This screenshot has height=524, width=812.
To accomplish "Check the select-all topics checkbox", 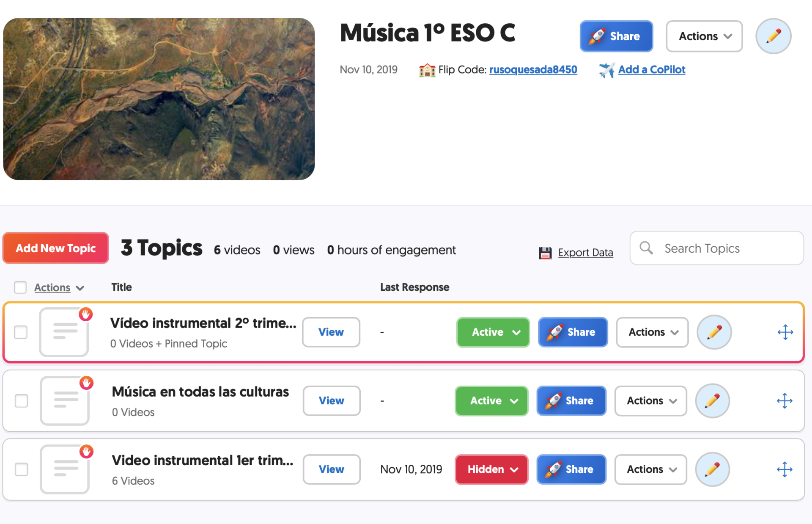I will (x=20, y=287).
